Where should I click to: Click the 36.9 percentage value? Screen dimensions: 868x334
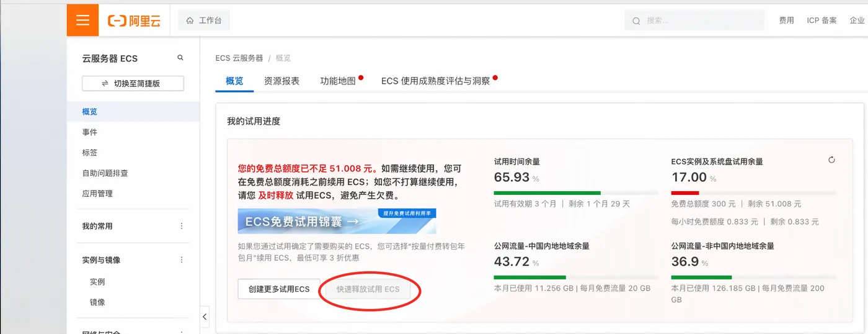click(685, 261)
